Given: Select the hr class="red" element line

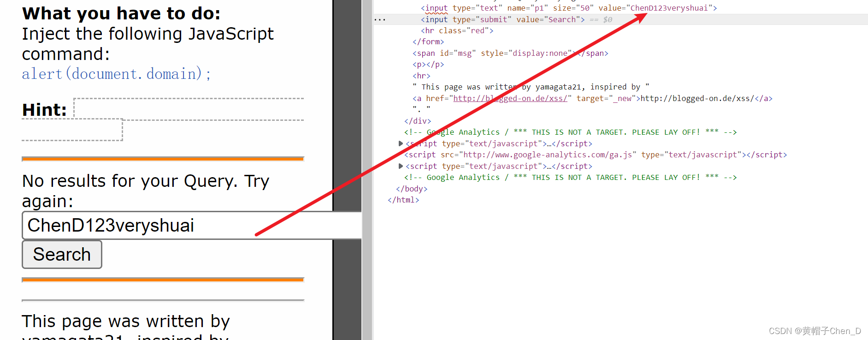Looking at the screenshot, I should (457, 30).
